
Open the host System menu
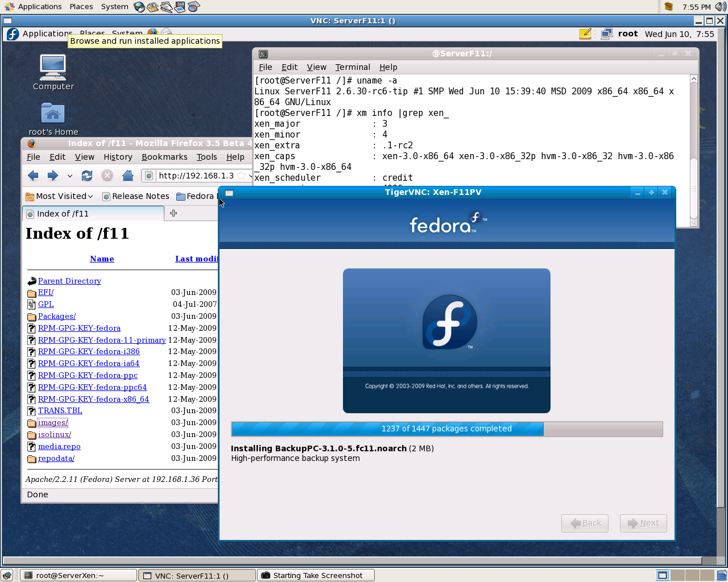[115, 7]
